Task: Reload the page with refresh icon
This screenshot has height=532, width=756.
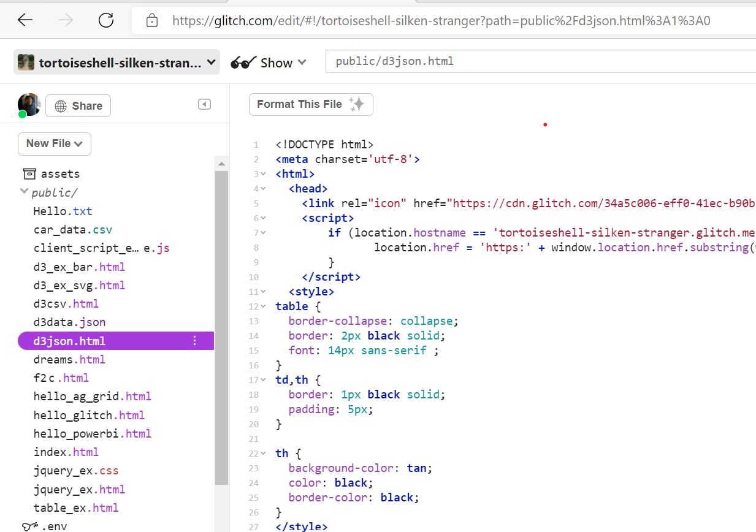Action: (106, 20)
